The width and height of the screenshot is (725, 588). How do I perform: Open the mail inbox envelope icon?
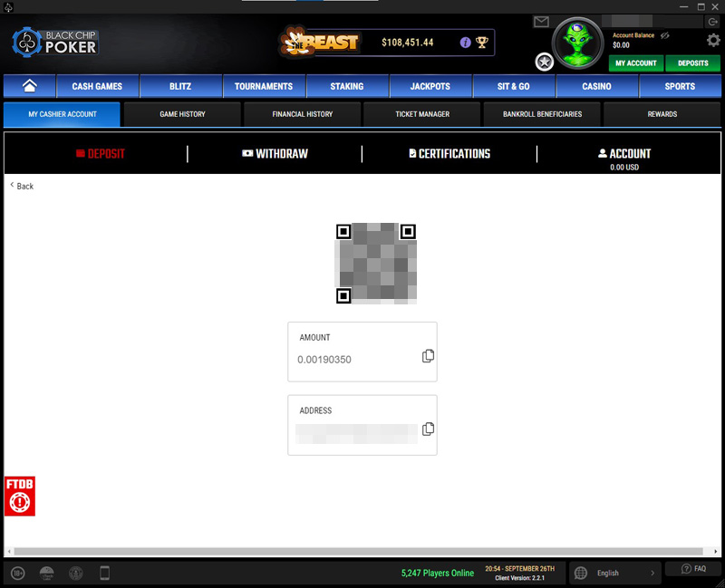point(541,22)
